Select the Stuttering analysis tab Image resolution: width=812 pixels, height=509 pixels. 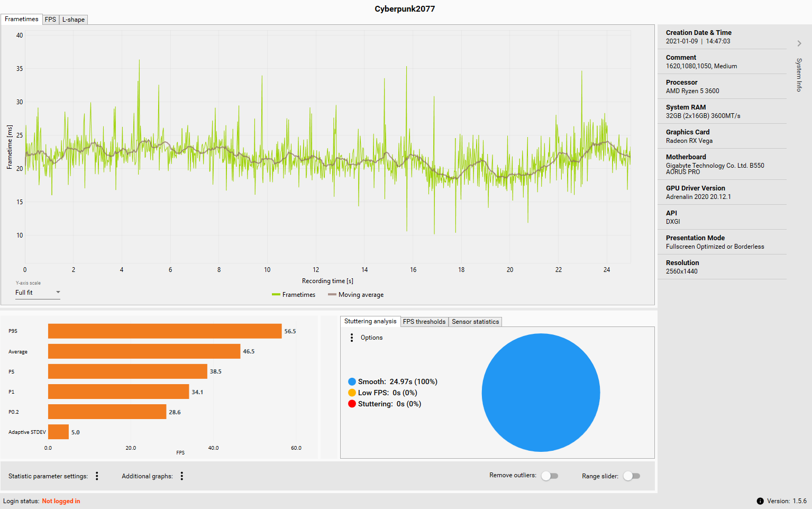pos(370,321)
